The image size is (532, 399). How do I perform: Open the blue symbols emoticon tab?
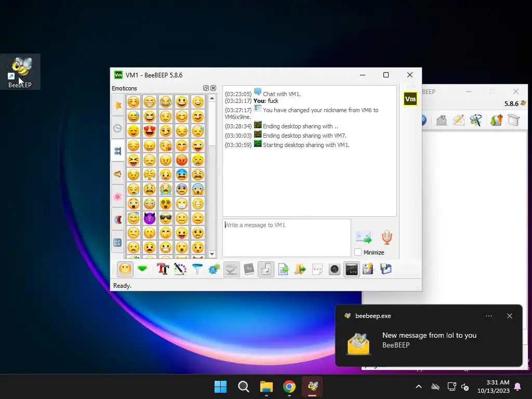(x=118, y=243)
